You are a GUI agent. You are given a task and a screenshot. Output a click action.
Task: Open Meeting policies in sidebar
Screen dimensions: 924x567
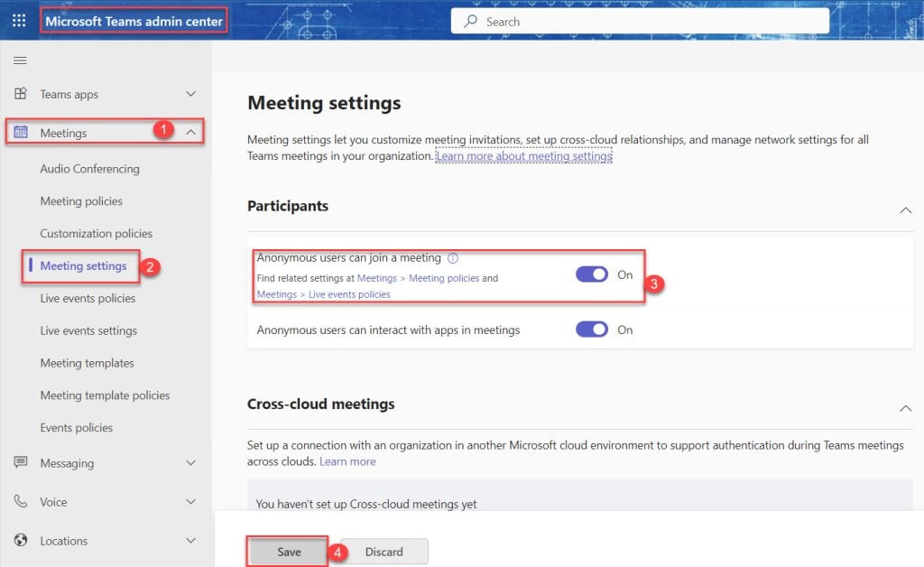point(81,201)
